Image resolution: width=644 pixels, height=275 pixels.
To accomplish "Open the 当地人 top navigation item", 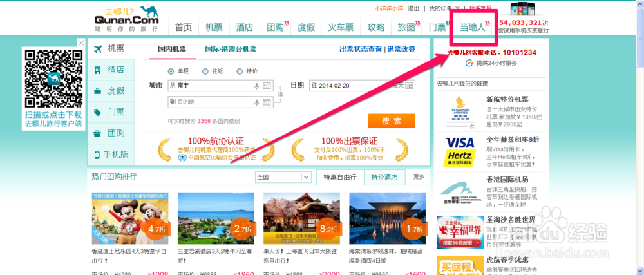I will point(472,28).
